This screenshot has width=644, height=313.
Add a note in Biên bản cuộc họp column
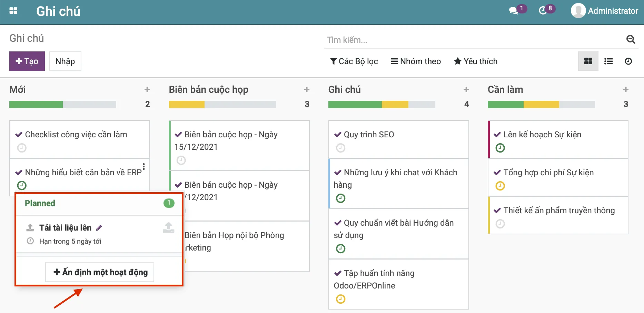(307, 90)
